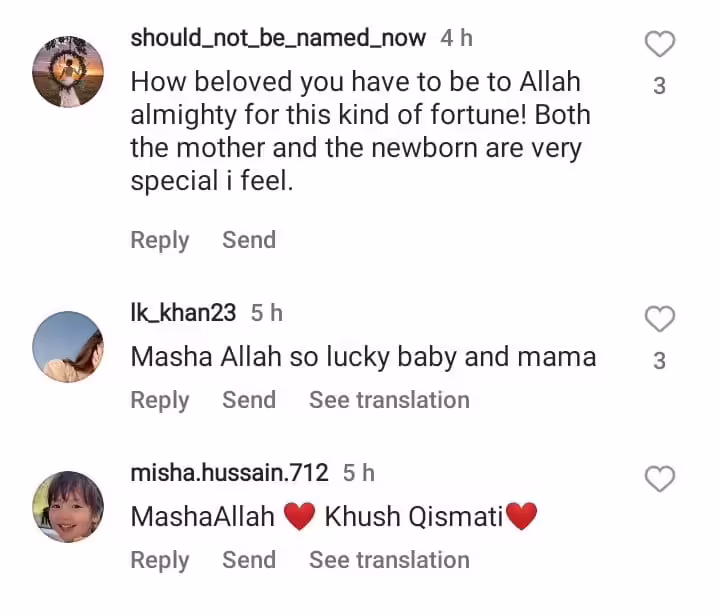Image resolution: width=720 pixels, height=614 pixels.
Task: Send should_not_be_named_now's comment
Action: coord(249,240)
